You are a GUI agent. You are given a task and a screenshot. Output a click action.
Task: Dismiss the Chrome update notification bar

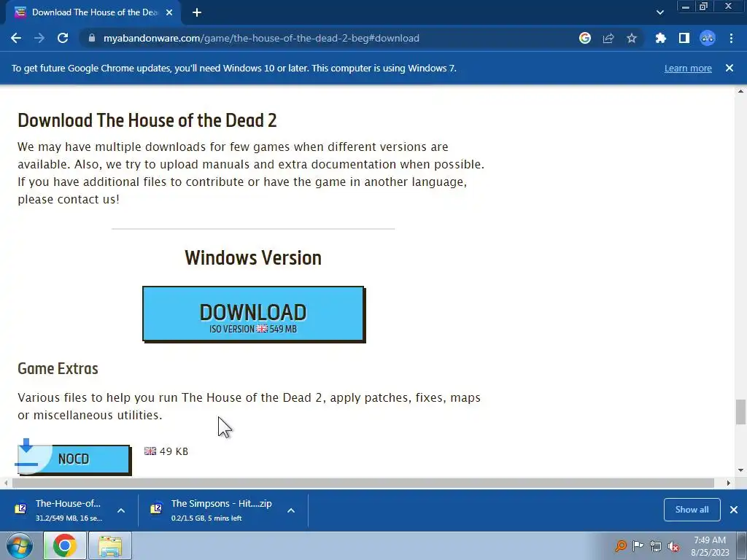[x=729, y=68]
